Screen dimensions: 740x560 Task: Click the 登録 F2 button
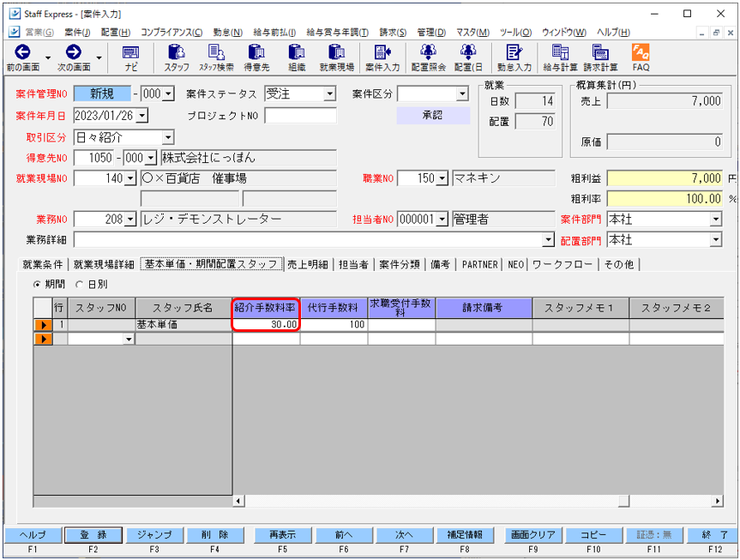pos(93,535)
